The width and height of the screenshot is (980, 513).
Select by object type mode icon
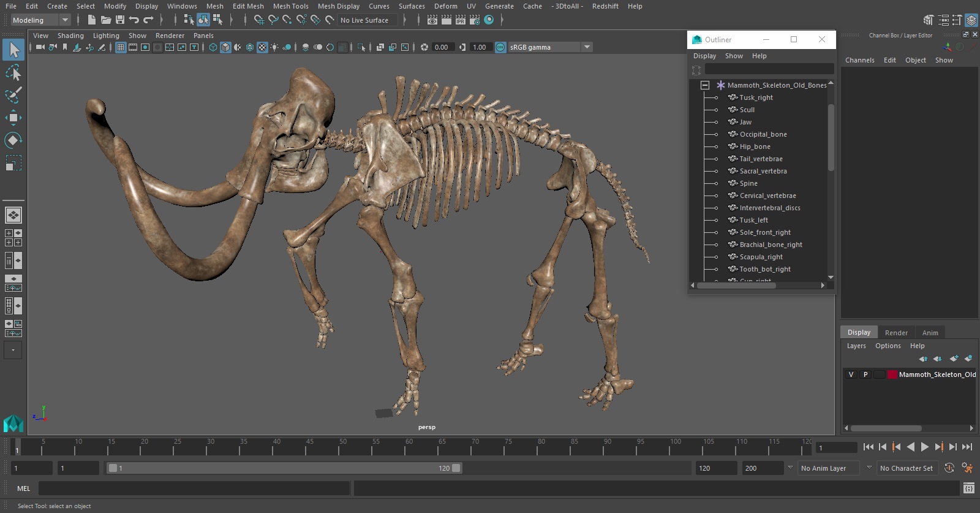click(203, 20)
